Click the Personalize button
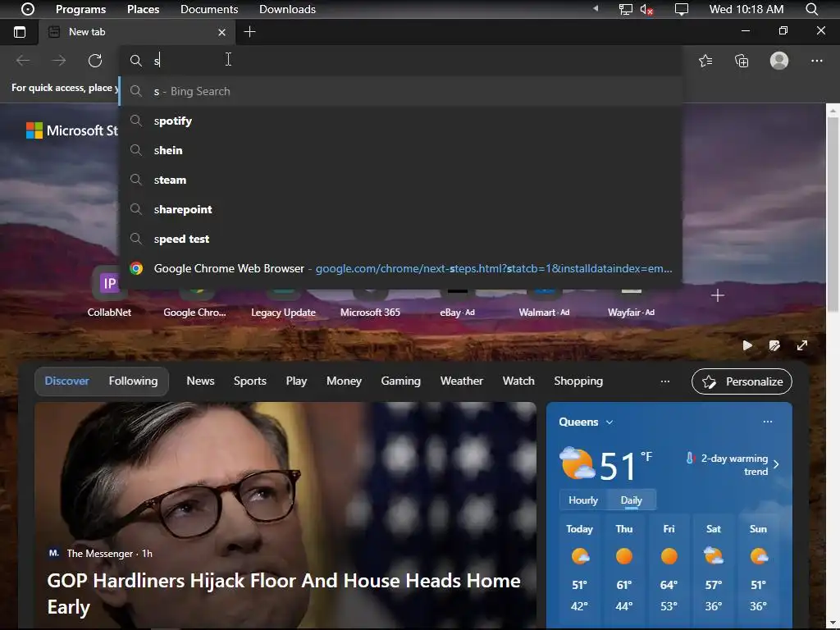This screenshot has height=630, width=840. click(x=742, y=381)
